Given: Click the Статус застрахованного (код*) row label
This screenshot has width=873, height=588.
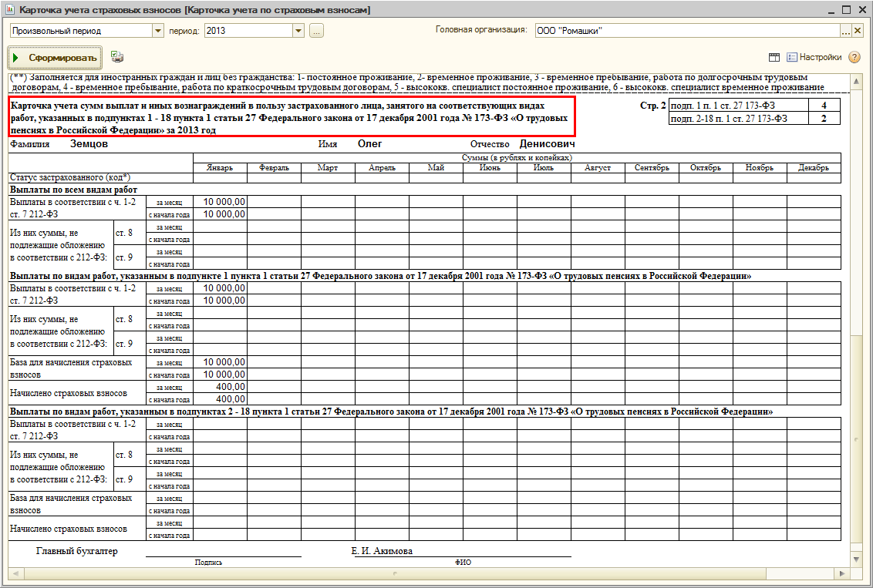Looking at the screenshot, I should (70, 178).
